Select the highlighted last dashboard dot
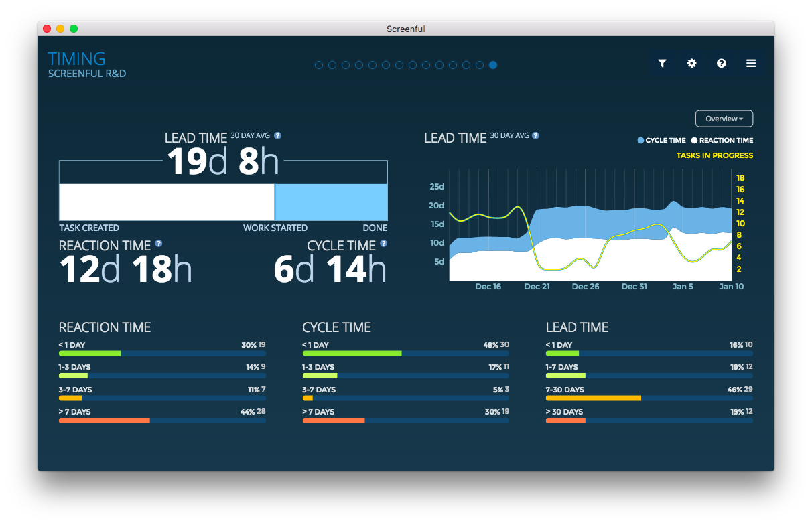This screenshot has width=812, height=525. click(x=493, y=65)
